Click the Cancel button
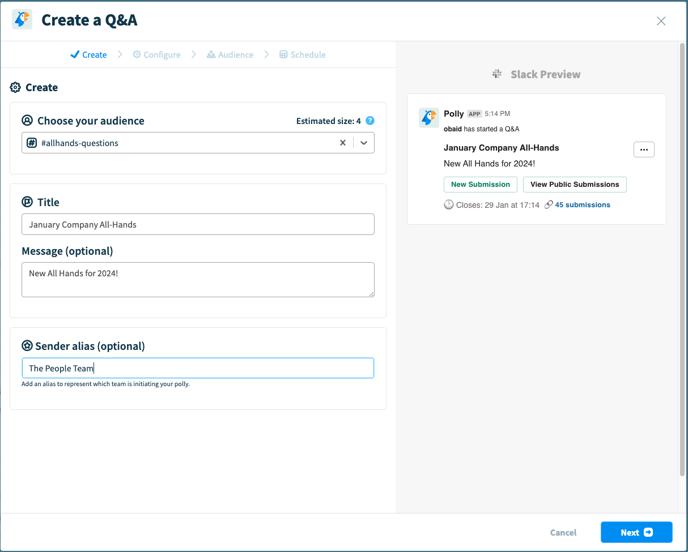Viewport: 688px width, 552px height. [x=563, y=532]
